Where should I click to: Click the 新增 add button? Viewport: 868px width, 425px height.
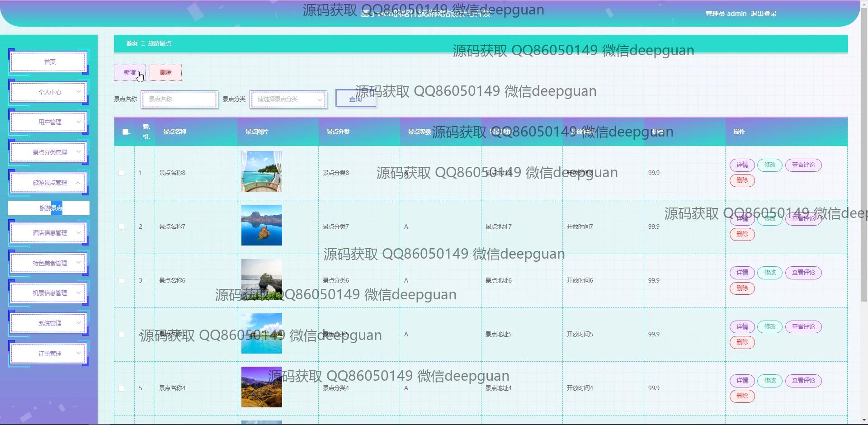click(130, 72)
